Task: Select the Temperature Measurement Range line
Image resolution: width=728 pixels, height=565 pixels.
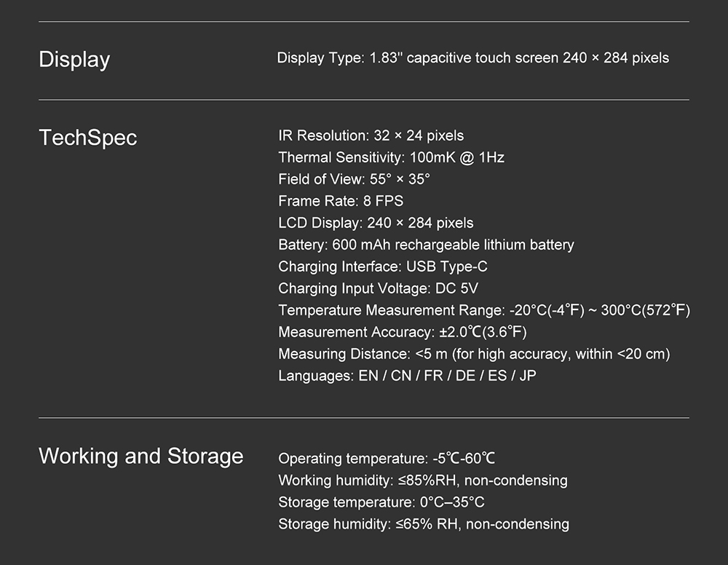Action: pos(484,310)
